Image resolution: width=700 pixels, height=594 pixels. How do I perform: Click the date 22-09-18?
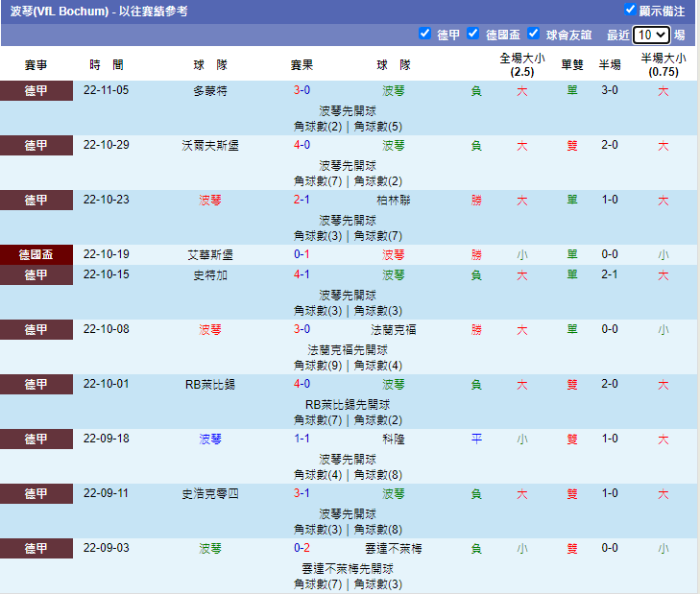pos(107,439)
